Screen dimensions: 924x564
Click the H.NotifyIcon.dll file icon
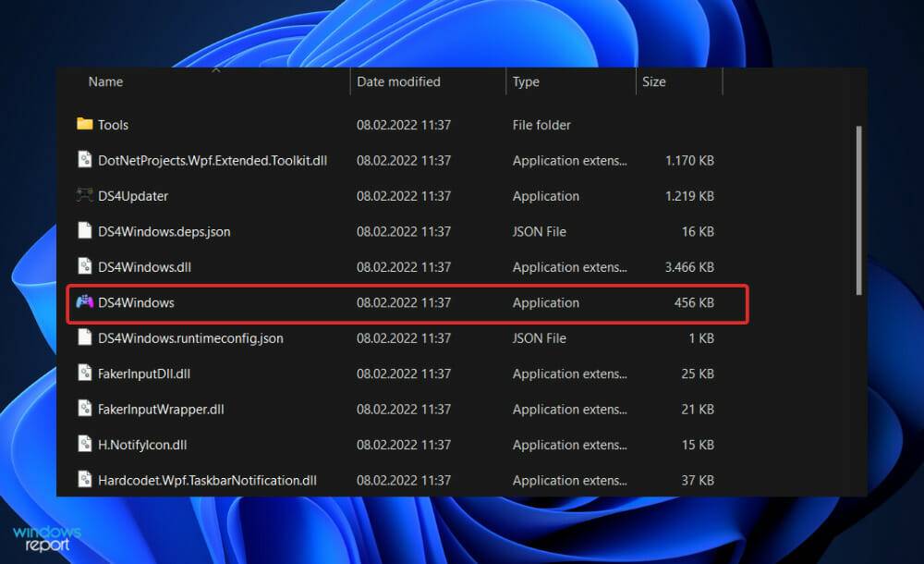click(85, 444)
